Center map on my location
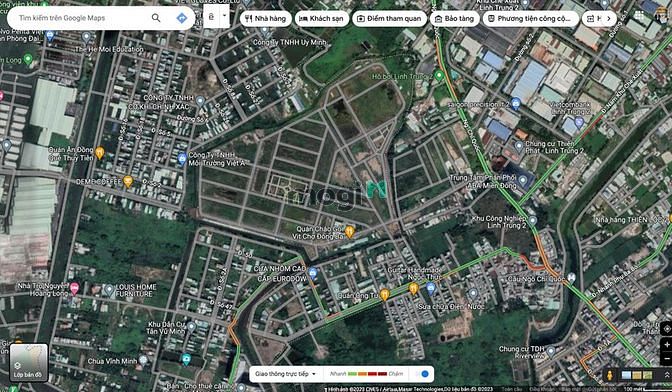The height and width of the screenshot is (392, 672). pyautogui.click(x=666, y=329)
